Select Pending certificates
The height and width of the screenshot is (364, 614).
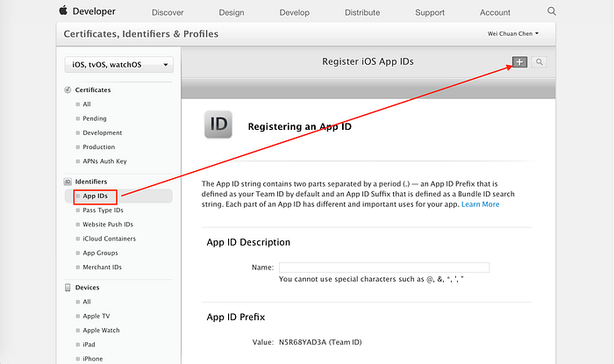[x=95, y=118]
